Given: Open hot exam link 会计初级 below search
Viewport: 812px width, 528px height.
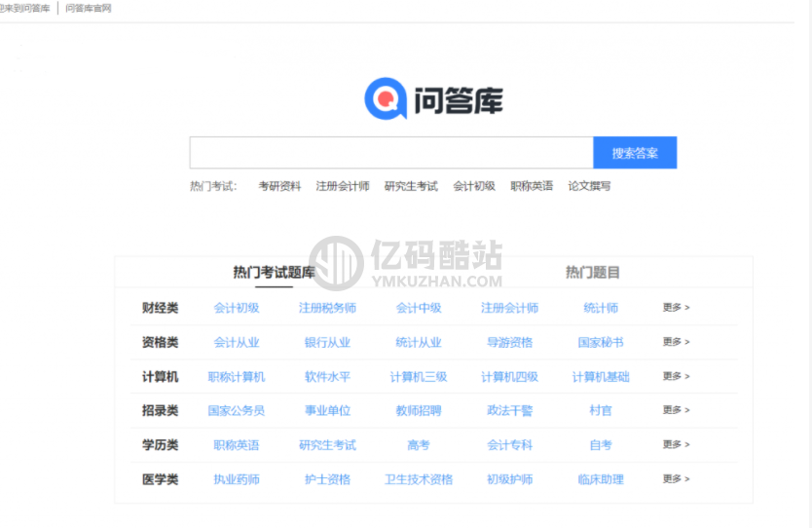Looking at the screenshot, I should click(474, 186).
